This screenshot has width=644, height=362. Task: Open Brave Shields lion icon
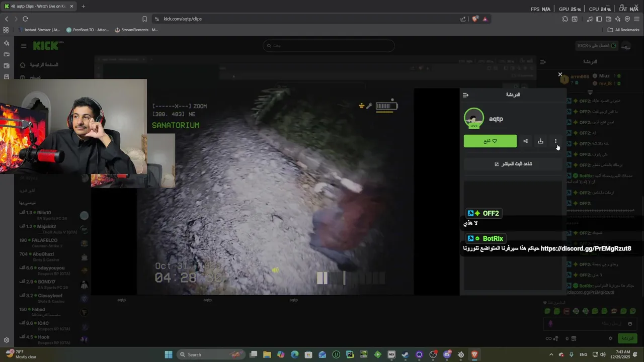tap(475, 19)
